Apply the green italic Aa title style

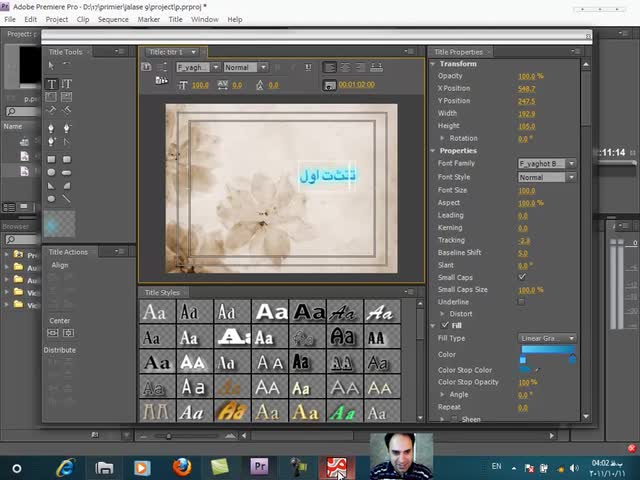pyautogui.click(x=344, y=411)
